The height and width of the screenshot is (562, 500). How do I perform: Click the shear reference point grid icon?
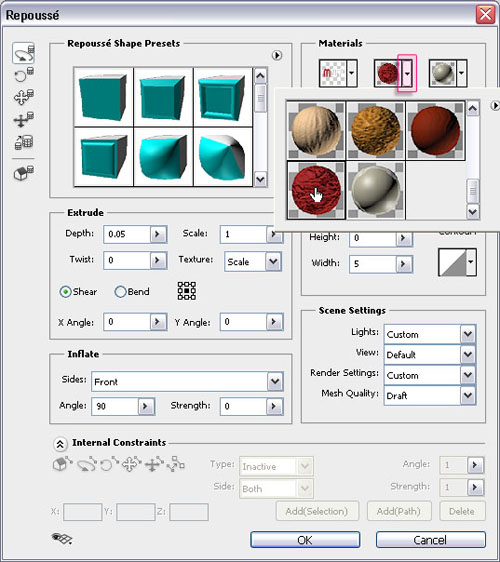pyautogui.click(x=187, y=291)
